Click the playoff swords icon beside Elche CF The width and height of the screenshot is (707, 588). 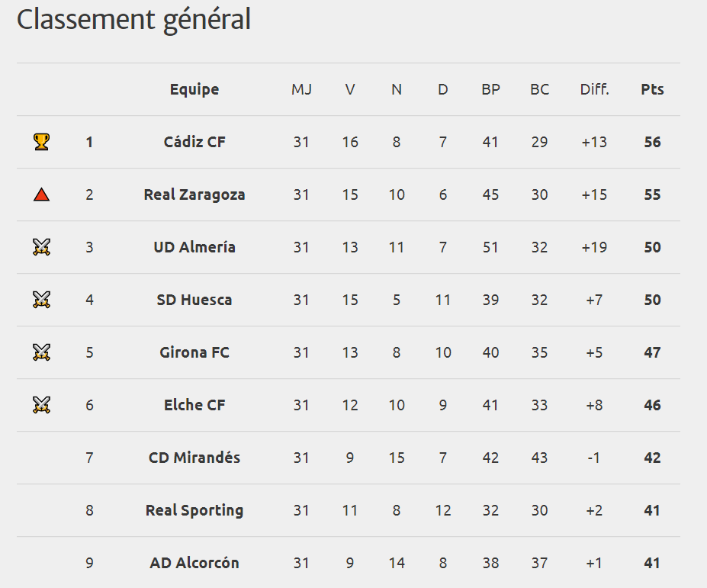41,405
